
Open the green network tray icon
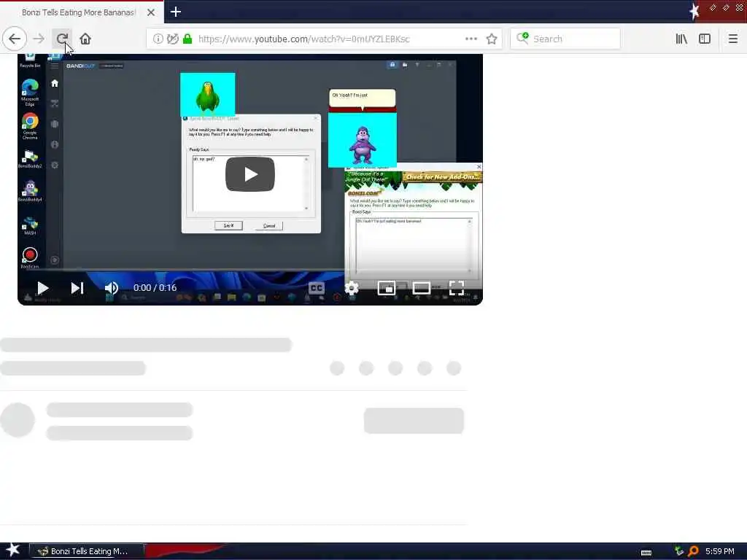point(679,551)
